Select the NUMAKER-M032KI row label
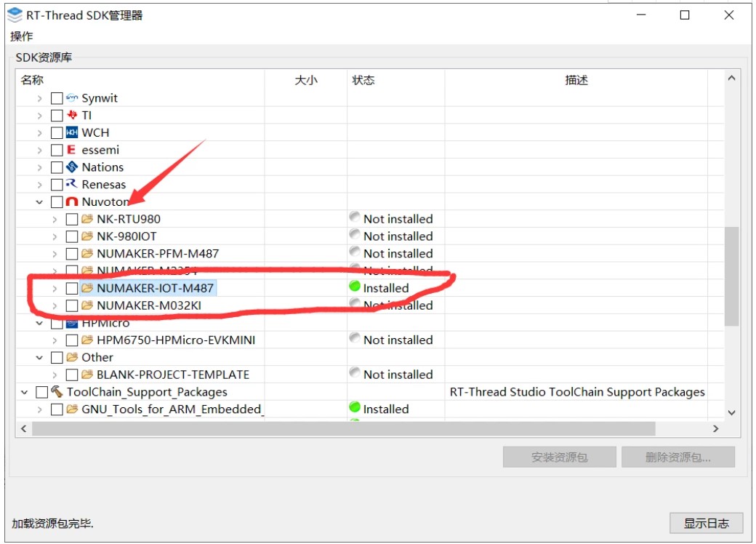This screenshot has height=544, width=756. 149,305
